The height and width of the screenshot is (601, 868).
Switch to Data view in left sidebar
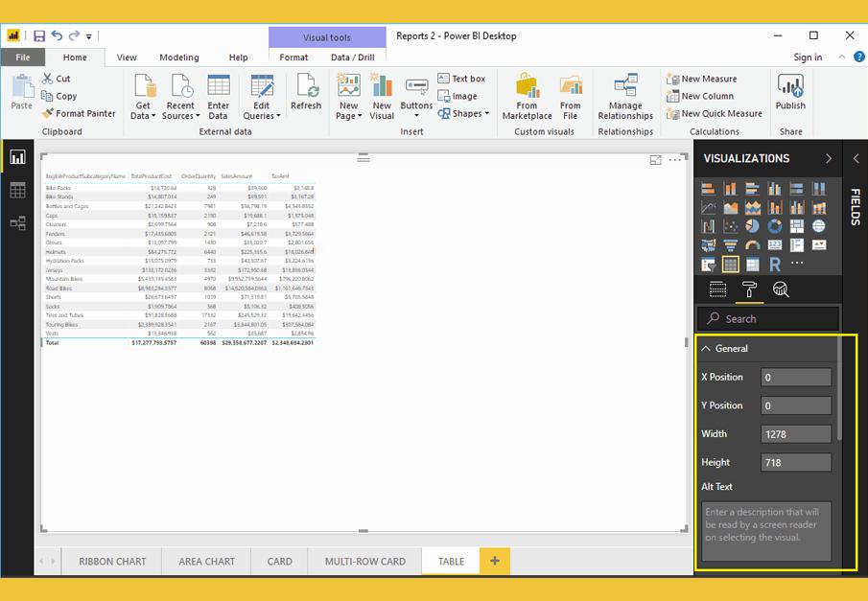pyautogui.click(x=17, y=191)
